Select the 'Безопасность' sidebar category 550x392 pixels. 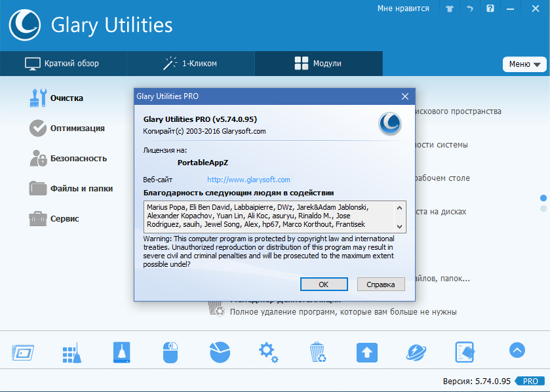[68, 159]
